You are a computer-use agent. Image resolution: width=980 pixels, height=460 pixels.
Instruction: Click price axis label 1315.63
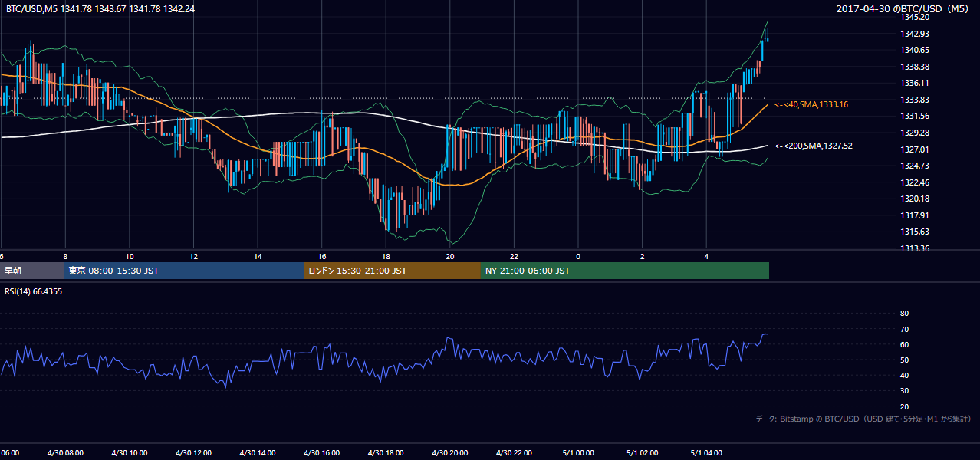916,232
